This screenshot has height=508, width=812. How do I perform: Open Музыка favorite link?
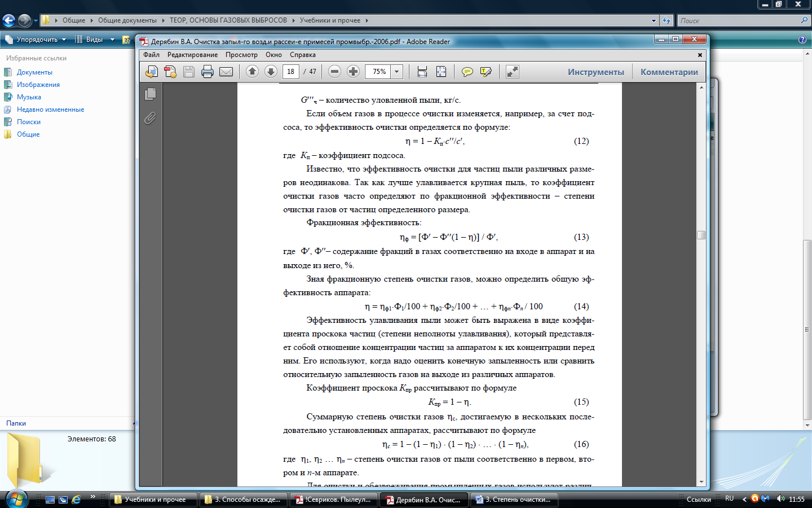pyautogui.click(x=29, y=97)
